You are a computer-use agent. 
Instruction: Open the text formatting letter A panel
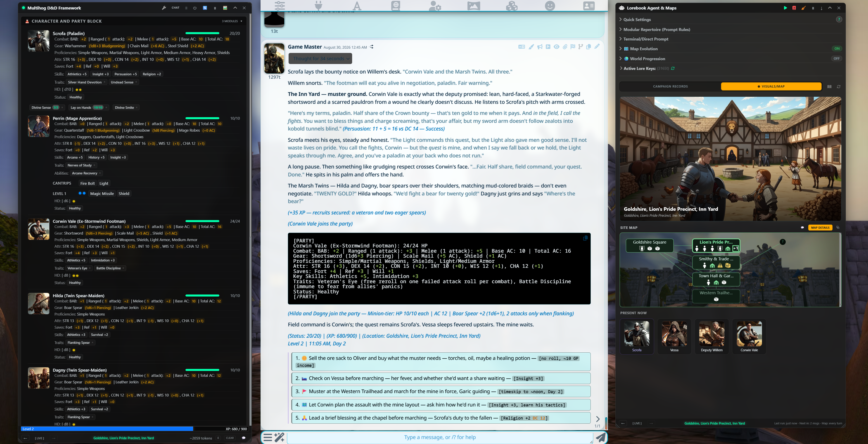[357, 6]
